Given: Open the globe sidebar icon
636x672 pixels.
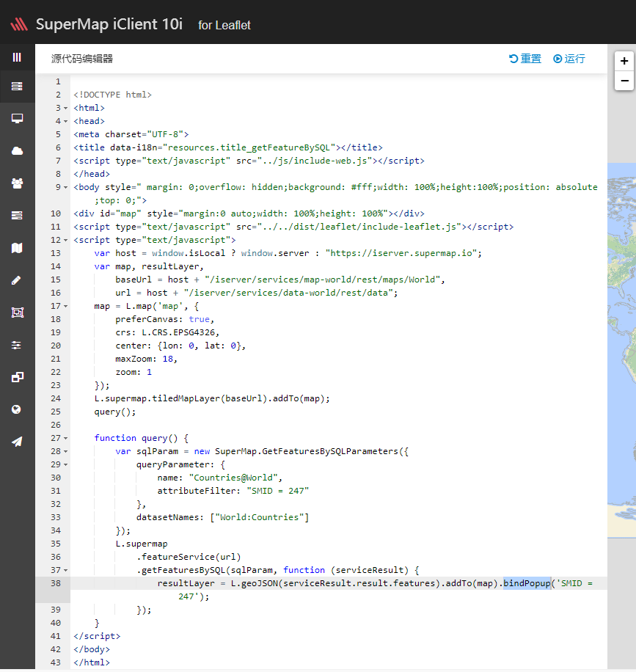Looking at the screenshot, I should click(17, 409).
